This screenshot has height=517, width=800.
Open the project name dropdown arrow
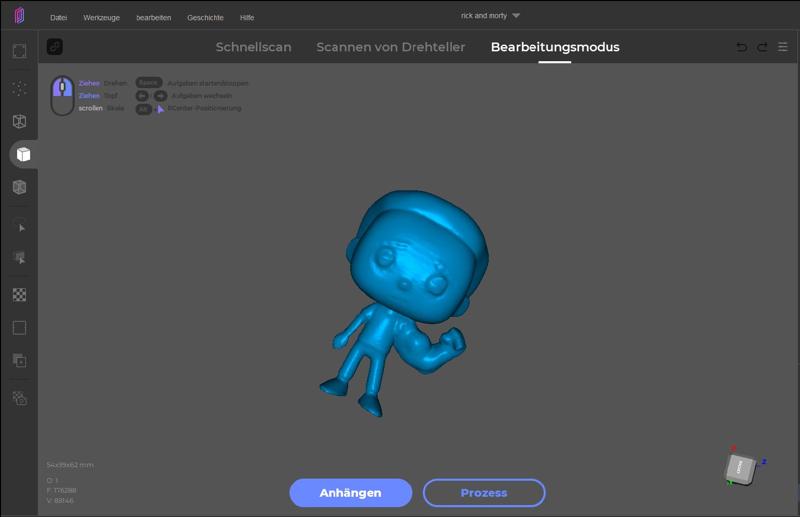[x=516, y=16]
